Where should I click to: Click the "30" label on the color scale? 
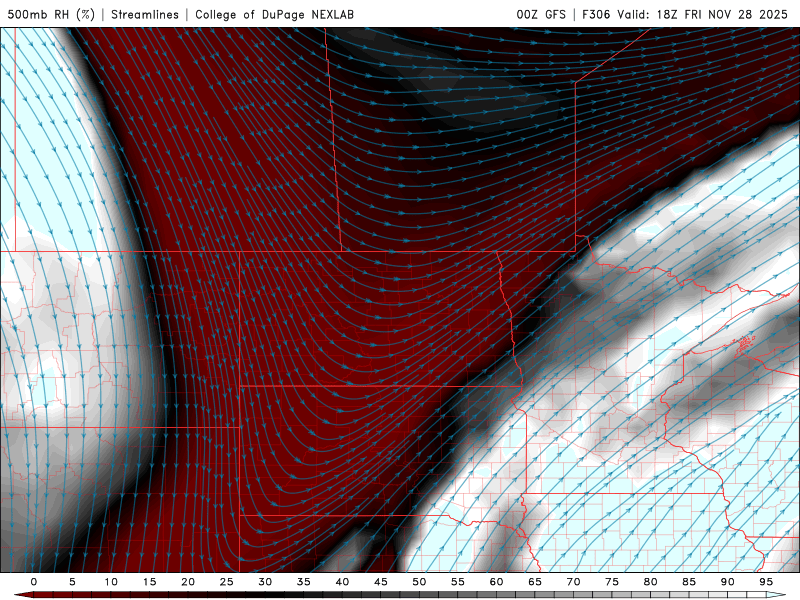265,582
